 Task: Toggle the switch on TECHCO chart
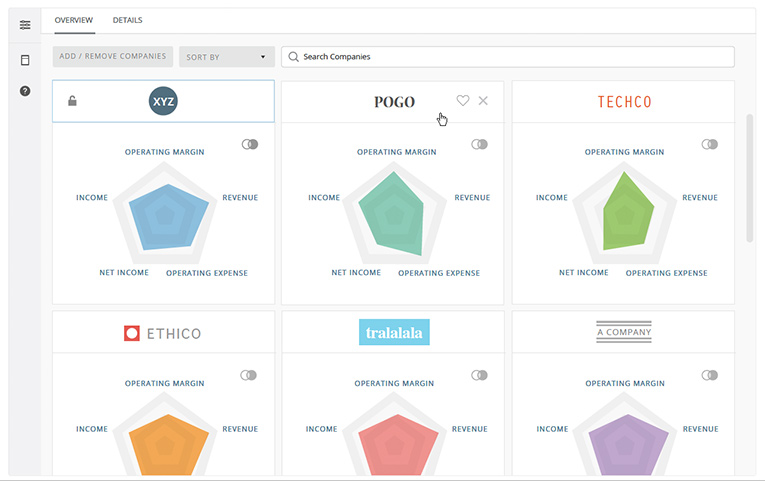[x=709, y=144]
